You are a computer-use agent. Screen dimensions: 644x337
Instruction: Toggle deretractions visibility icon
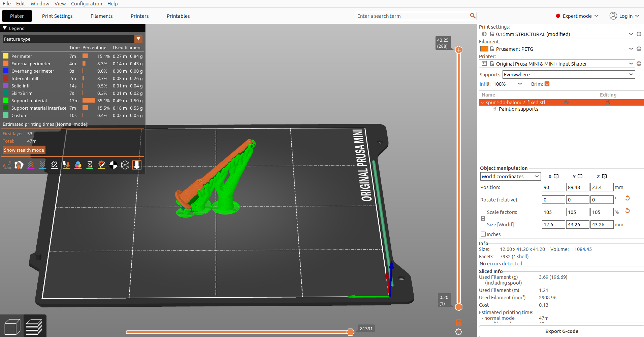(x=43, y=165)
